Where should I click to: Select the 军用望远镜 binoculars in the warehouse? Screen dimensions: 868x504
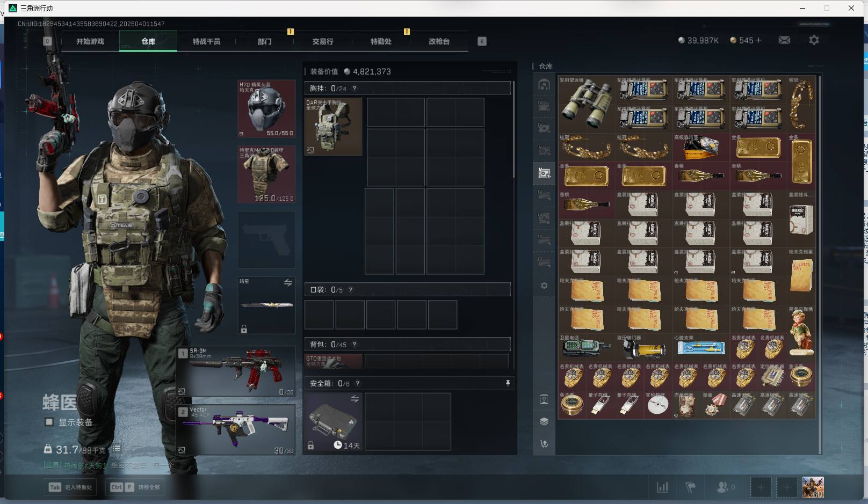586,104
